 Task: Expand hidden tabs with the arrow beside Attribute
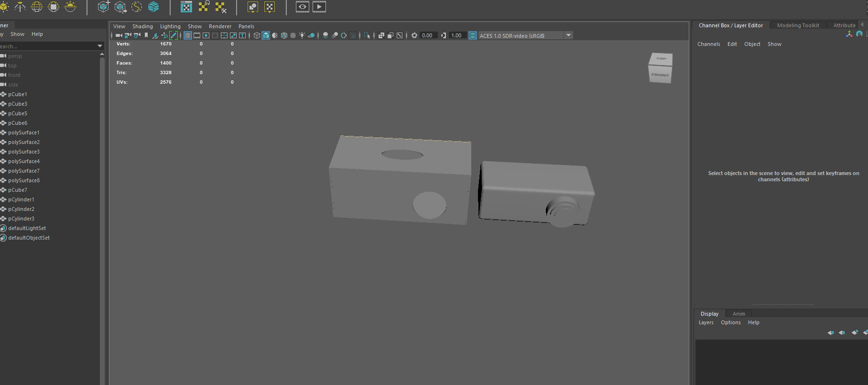862,25
